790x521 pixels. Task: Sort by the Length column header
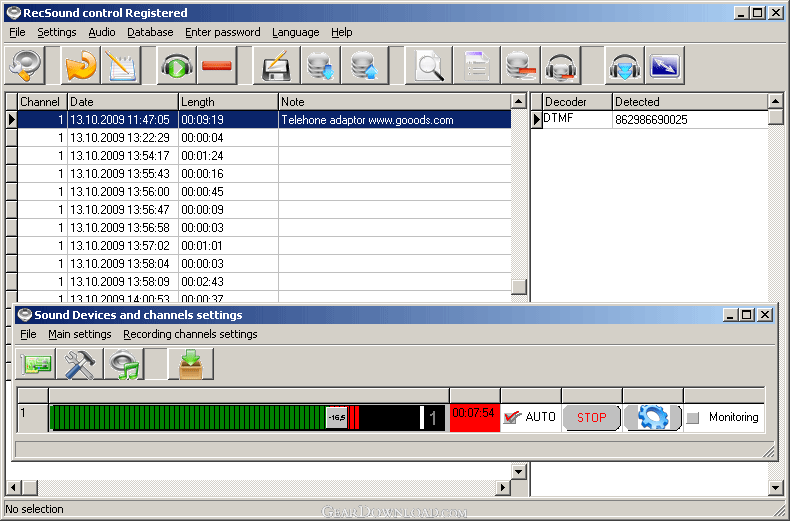(228, 102)
